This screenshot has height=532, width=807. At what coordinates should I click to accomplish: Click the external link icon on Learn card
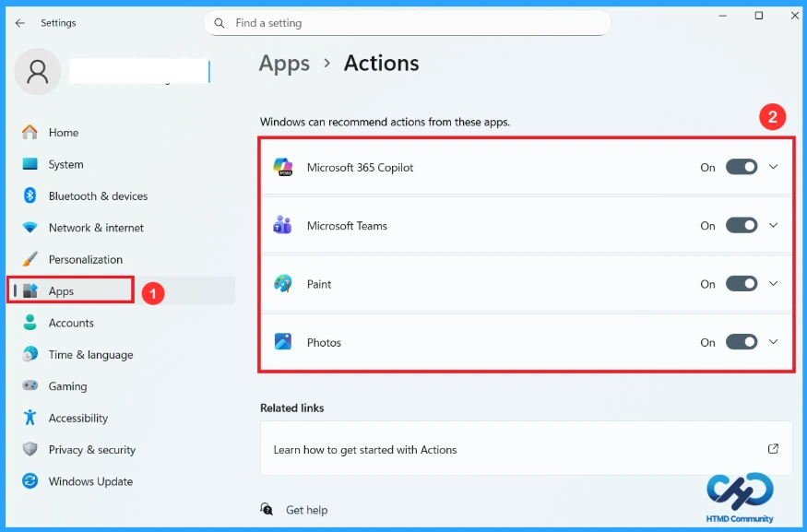pyautogui.click(x=773, y=449)
